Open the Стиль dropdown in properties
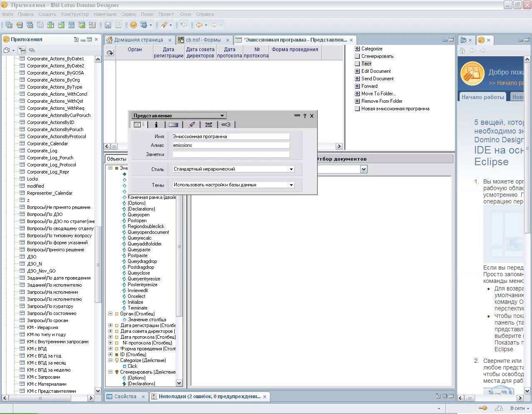This screenshot has width=532, height=414. 291,169
